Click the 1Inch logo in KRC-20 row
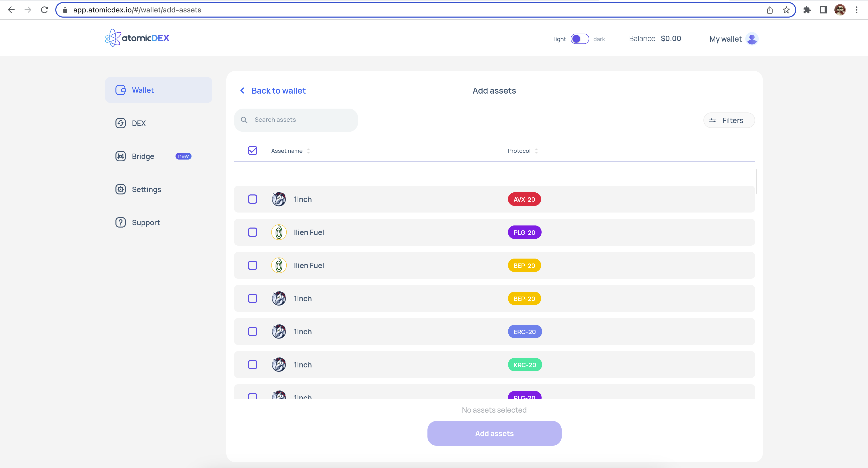This screenshot has width=868, height=468. coord(279,364)
